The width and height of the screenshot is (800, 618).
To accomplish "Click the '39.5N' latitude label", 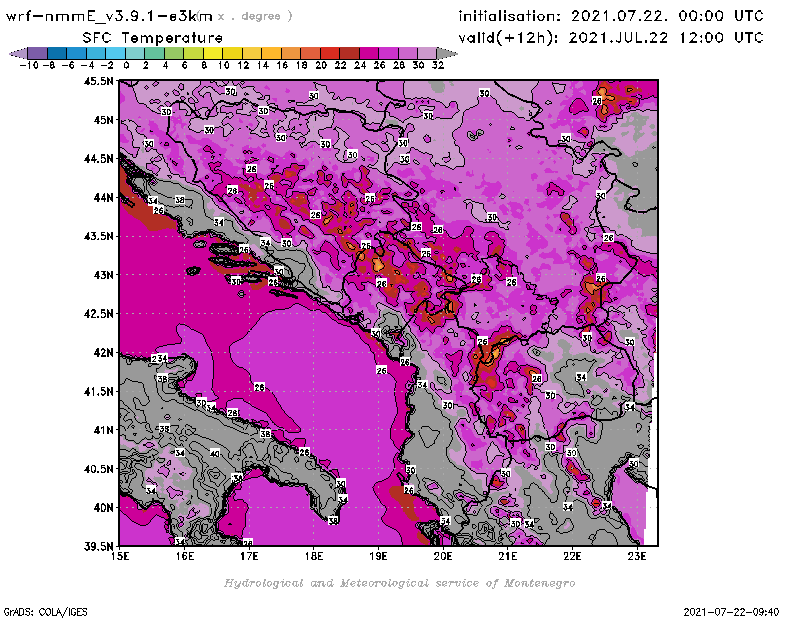I will [x=99, y=547].
